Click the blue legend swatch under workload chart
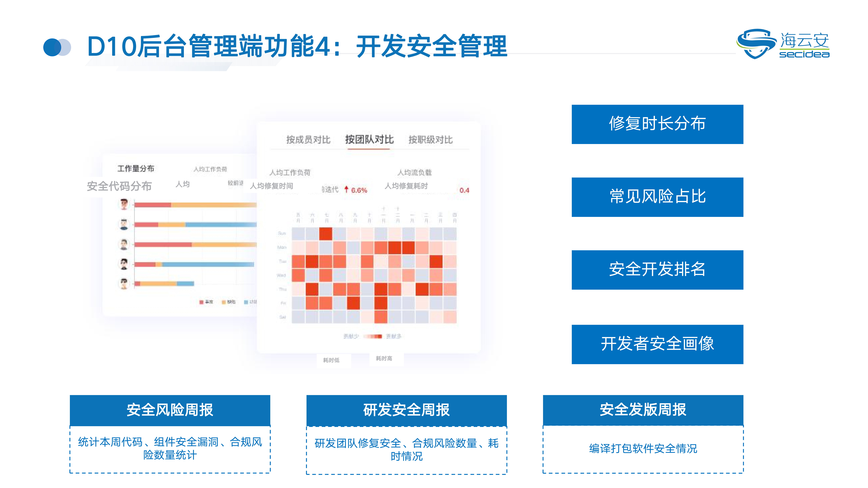868x488 pixels. point(246,302)
